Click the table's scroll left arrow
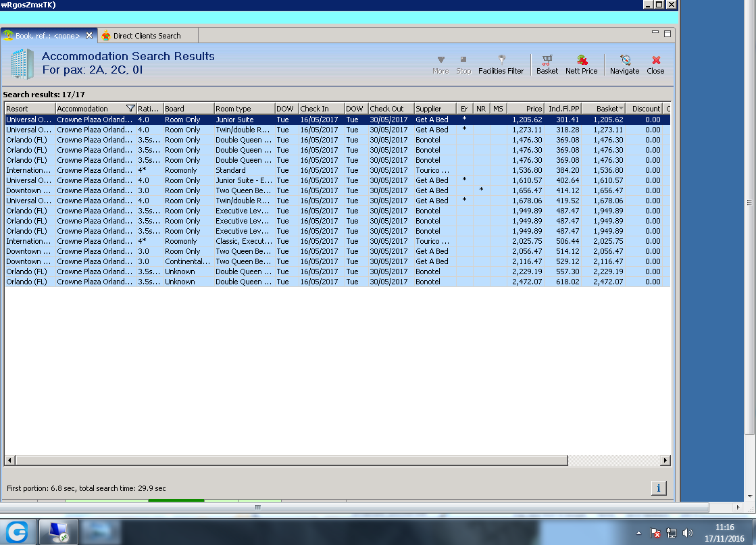The image size is (756, 545). tap(9, 460)
